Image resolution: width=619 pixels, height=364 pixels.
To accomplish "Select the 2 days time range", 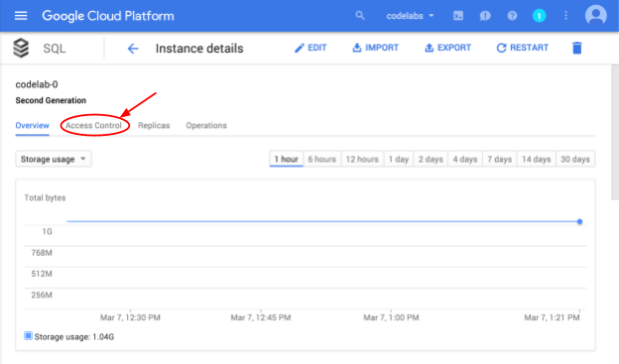I will pyautogui.click(x=431, y=159).
